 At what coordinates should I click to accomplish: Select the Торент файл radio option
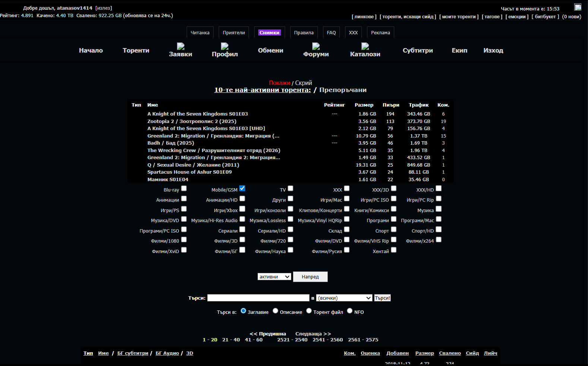pos(309,311)
